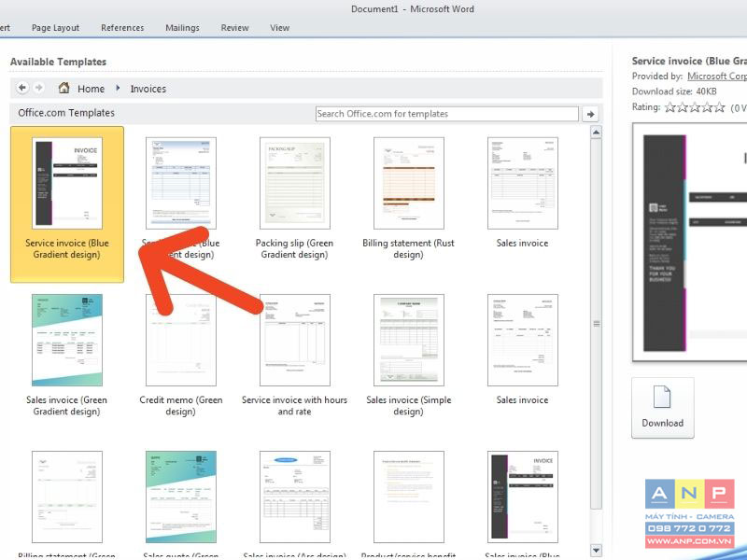Select the Billing statement (Green) template thumbnail
The width and height of the screenshot is (747, 560).
tap(67, 497)
